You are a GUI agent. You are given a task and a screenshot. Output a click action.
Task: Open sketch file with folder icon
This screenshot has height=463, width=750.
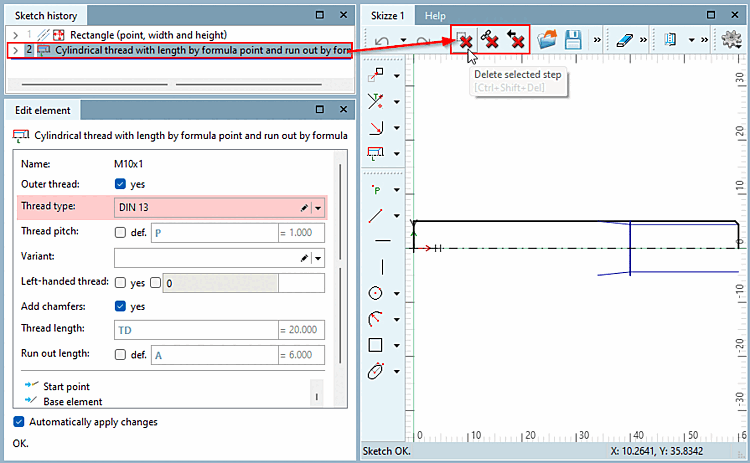547,40
